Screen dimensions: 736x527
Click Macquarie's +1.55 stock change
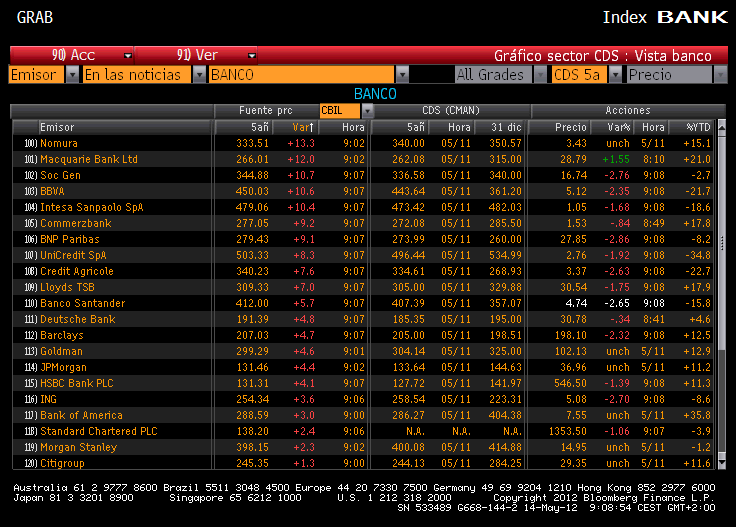tap(616, 159)
